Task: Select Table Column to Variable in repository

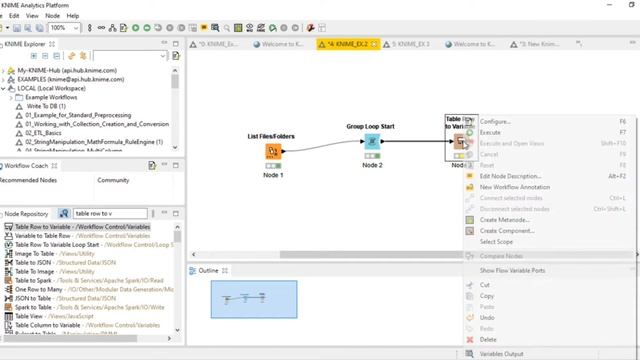Action: (x=82, y=325)
